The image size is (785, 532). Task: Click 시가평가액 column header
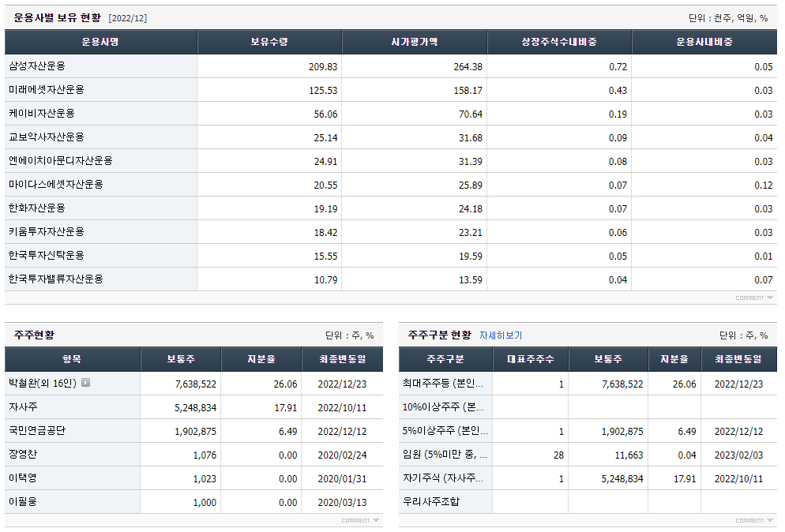click(415, 42)
